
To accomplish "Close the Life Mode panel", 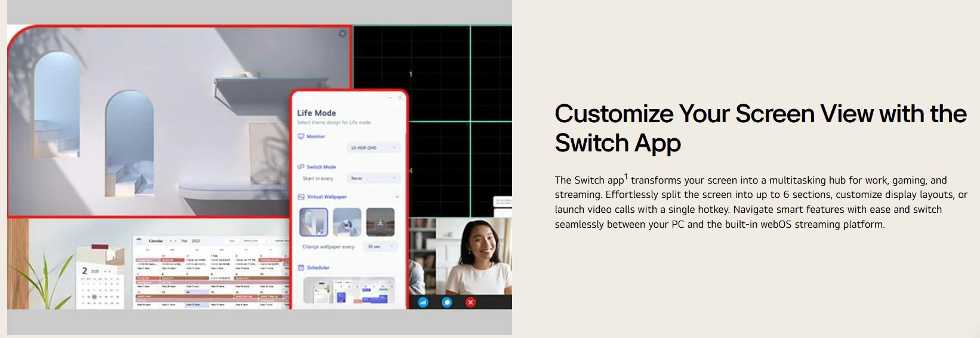I will point(400,98).
